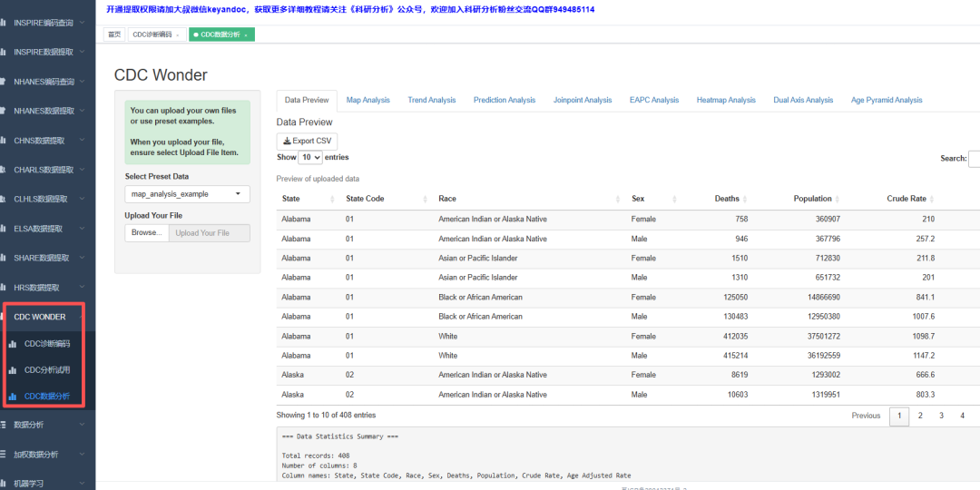Sort table by Race column arrows

(x=618, y=199)
